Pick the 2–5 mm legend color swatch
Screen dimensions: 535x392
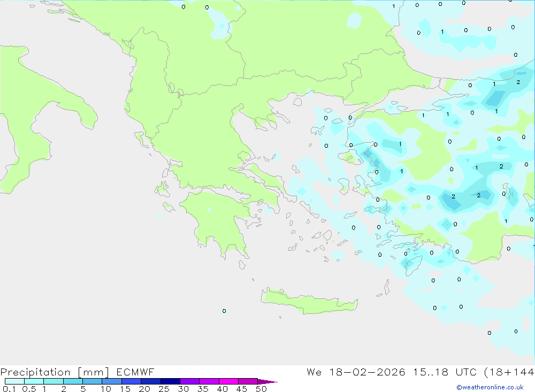(73, 381)
